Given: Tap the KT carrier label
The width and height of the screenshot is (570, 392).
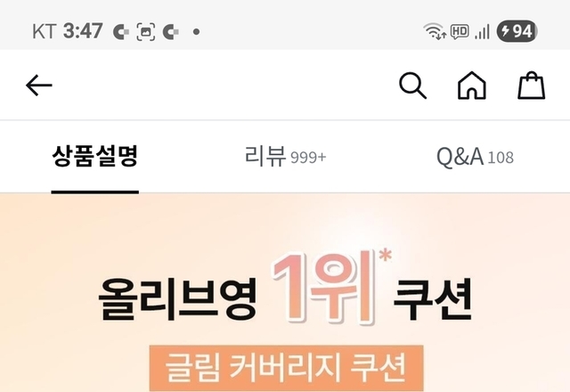Looking at the screenshot, I should (44, 31).
